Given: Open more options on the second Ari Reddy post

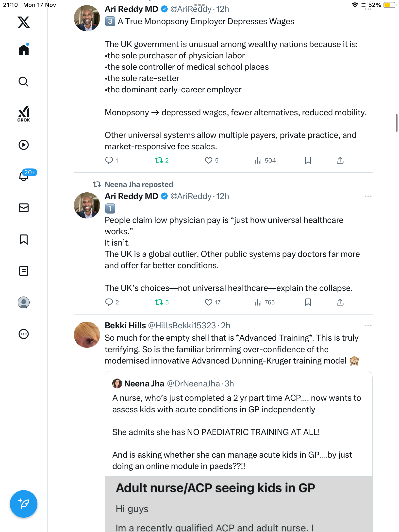Looking at the screenshot, I should point(368,196).
